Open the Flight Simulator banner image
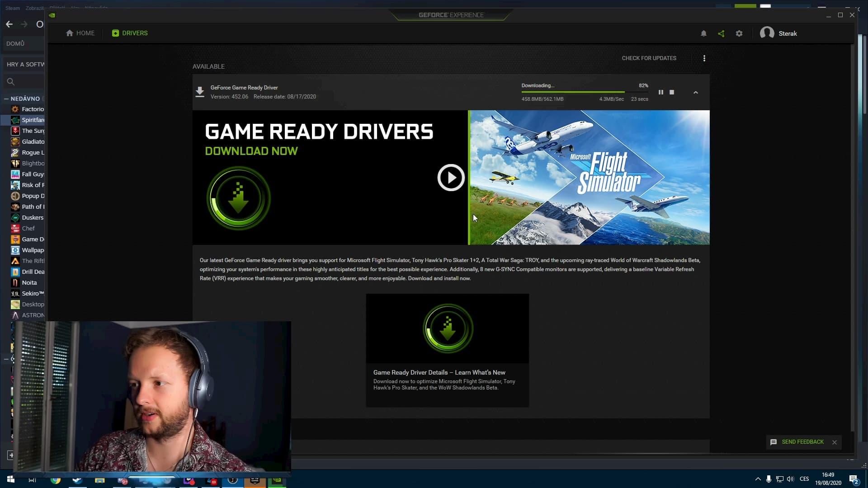This screenshot has height=488, width=868. pyautogui.click(x=589, y=177)
